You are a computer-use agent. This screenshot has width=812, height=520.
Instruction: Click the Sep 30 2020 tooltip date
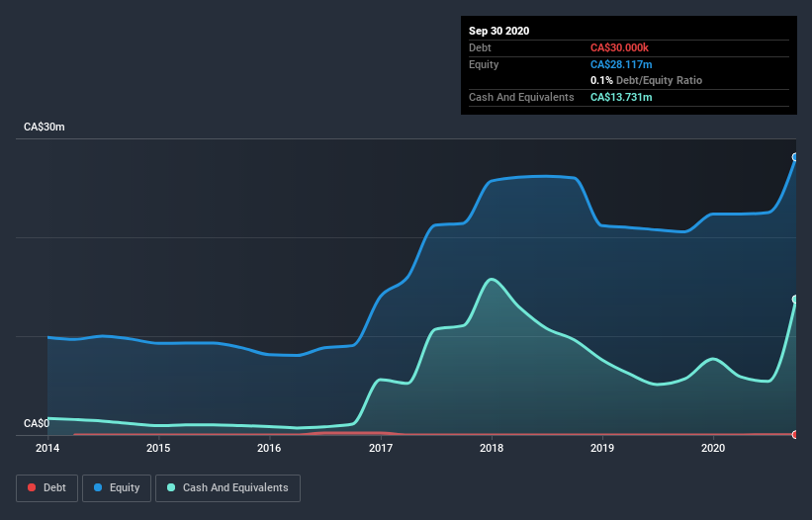click(499, 31)
